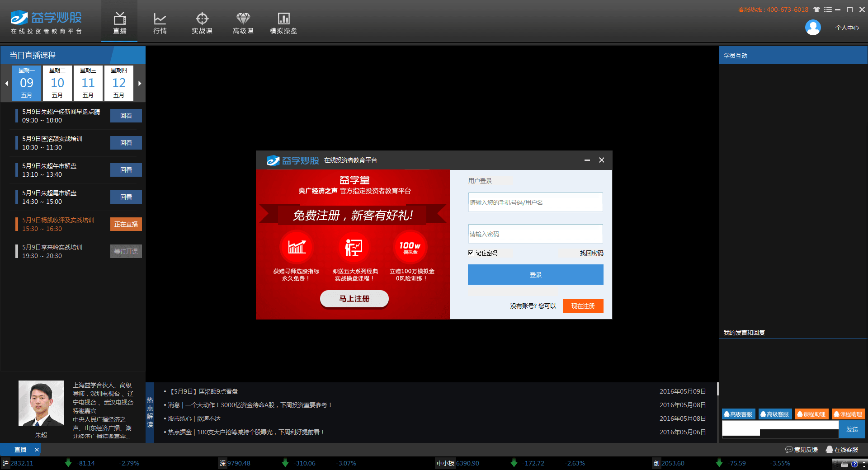This screenshot has height=470, width=868.
Task: Click the 马上注册 button on the red banner
Action: point(354,299)
